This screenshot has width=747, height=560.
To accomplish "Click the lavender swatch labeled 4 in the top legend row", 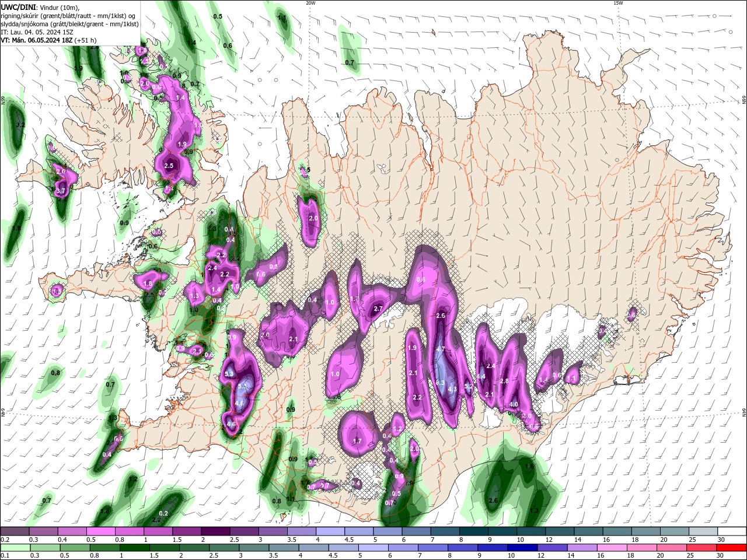I will pos(330,531).
